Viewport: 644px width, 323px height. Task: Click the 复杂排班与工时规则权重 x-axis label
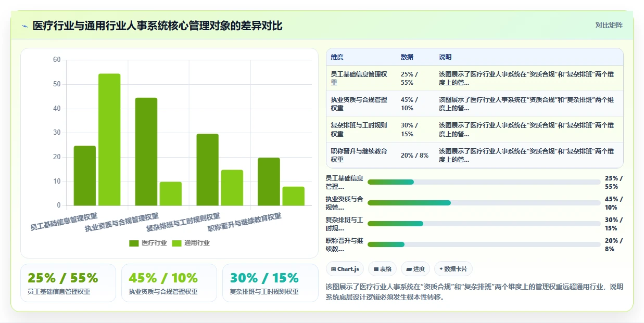(x=184, y=221)
